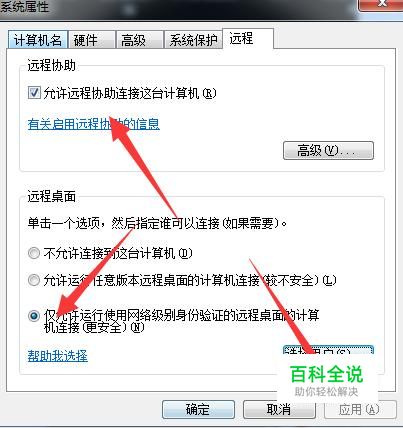Viewport: 403px width, 428px height.
Task: Select radio 不允许连接到这台计算机
Action: coord(34,254)
